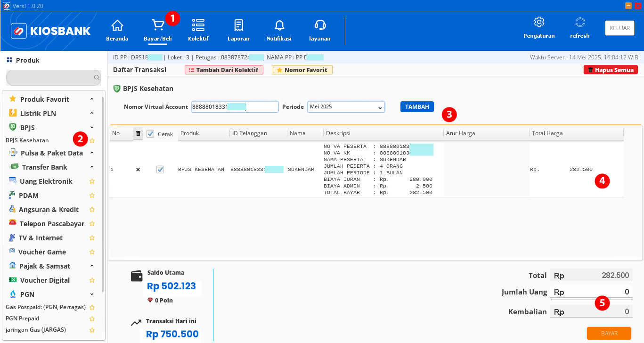The height and width of the screenshot is (343, 644).
Task: Uncheck the Cetak header checkbox
Action: (150, 134)
